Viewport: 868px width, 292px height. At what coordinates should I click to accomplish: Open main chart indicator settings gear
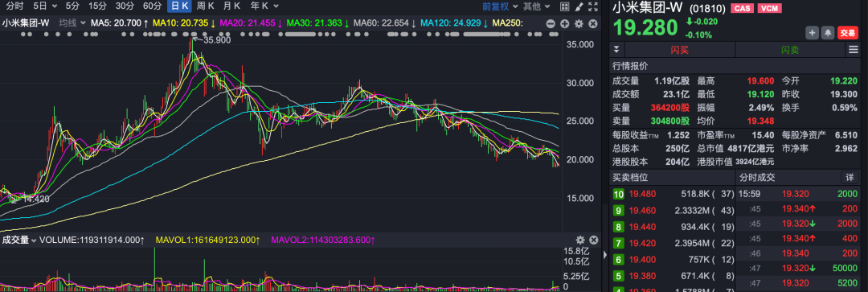pos(579,24)
